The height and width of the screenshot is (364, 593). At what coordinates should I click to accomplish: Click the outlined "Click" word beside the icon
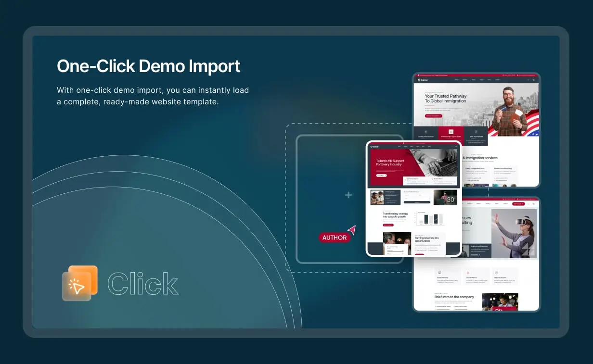(143, 284)
